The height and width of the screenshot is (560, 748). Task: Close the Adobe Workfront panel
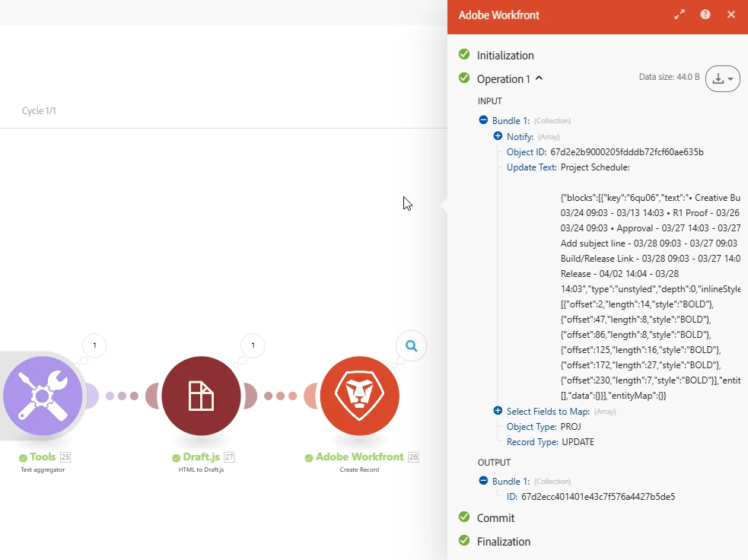(x=730, y=14)
